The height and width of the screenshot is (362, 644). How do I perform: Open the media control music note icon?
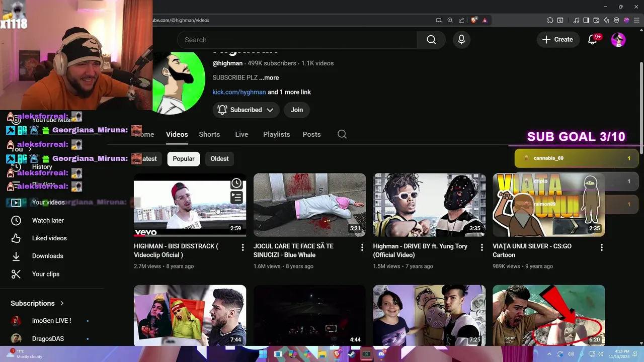(576, 20)
